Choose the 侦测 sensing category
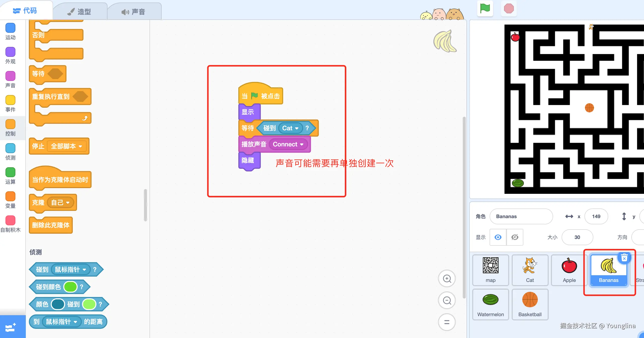644x338 pixels. point(10,148)
